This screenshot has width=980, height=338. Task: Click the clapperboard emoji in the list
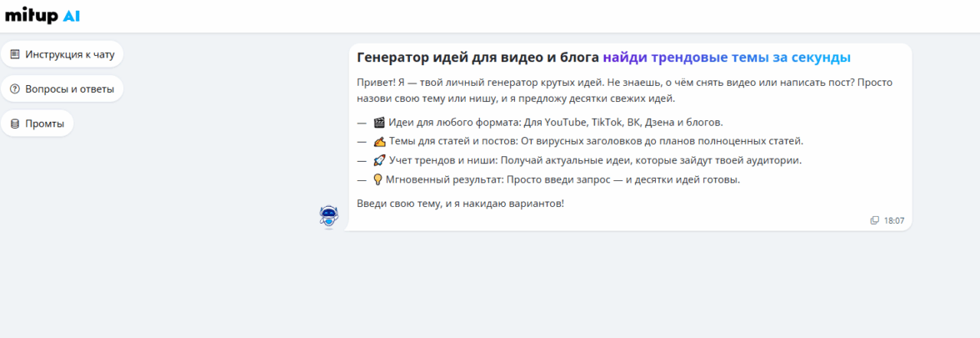pos(379,122)
